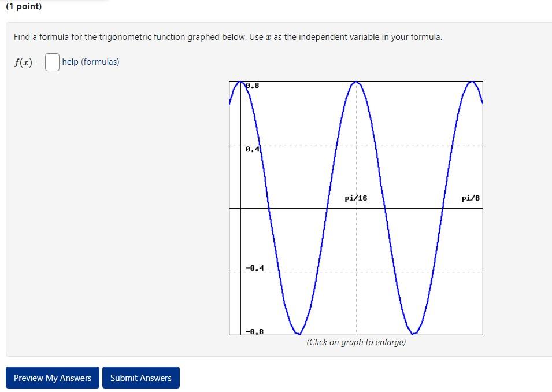
Task: Click the horizontal axis of the graph
Action: coord(405,208)
